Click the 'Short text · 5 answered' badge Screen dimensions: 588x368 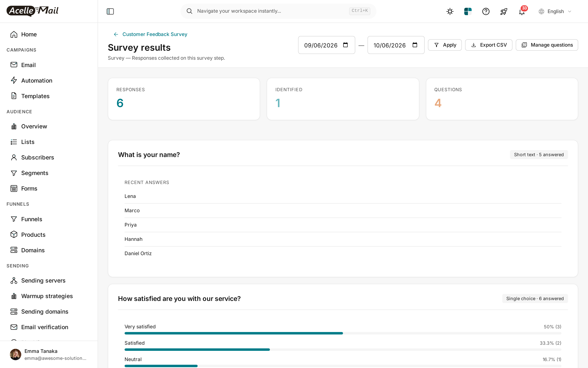click(x=539, y=155)
